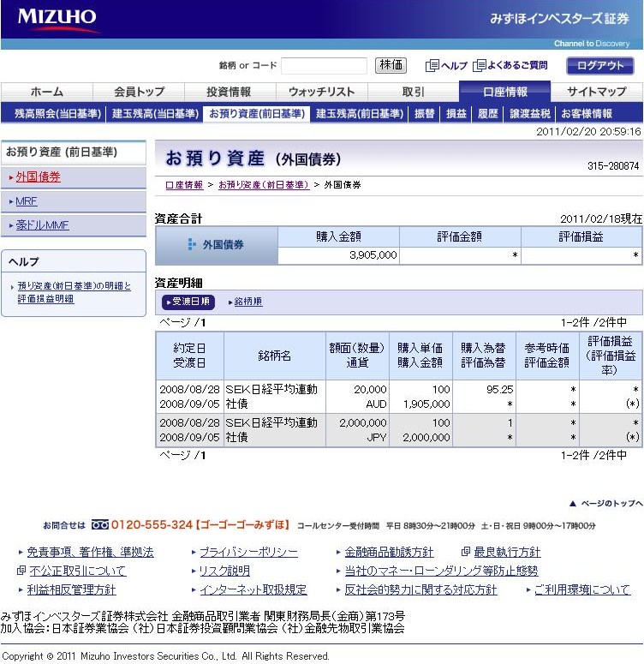
Task: Click the AUD currency cell
Action: point(377,404)
